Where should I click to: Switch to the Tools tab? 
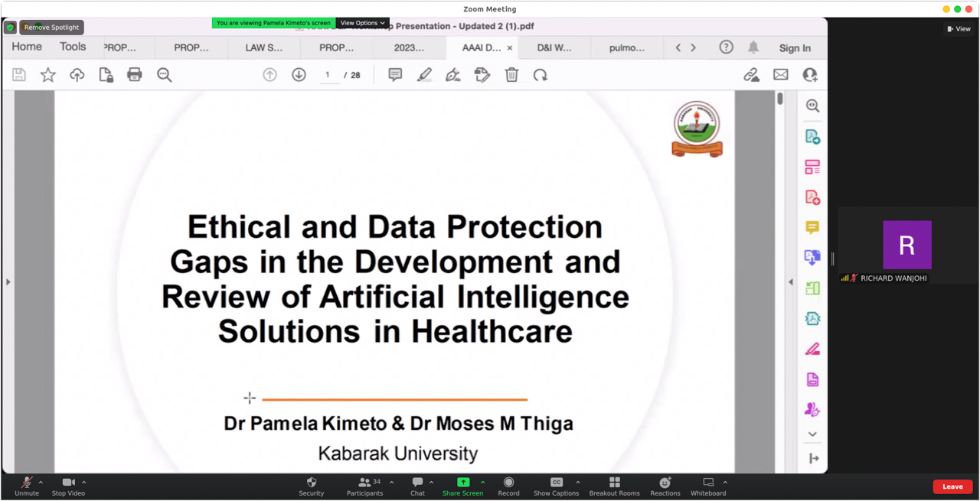tap(73, 47)
